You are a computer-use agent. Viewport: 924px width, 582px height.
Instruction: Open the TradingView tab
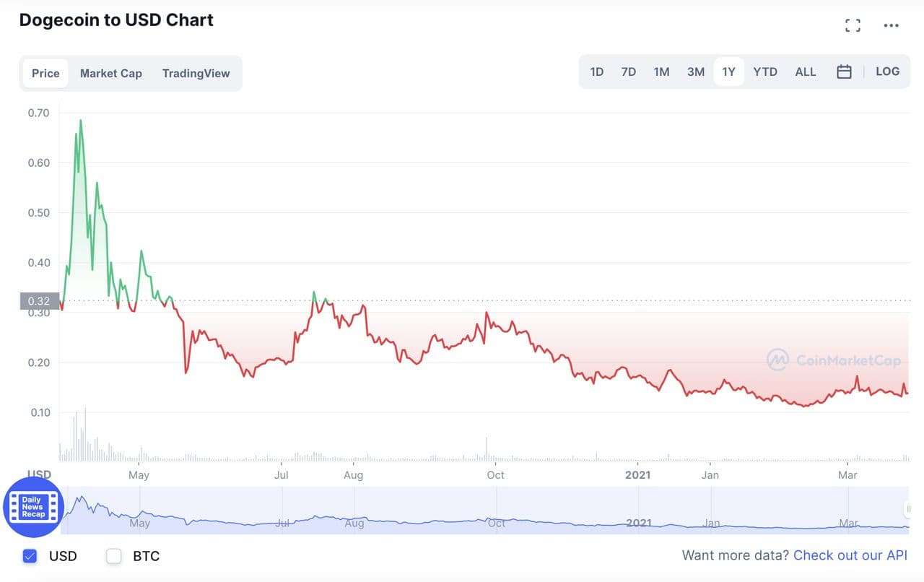click(x=196, y=74)
